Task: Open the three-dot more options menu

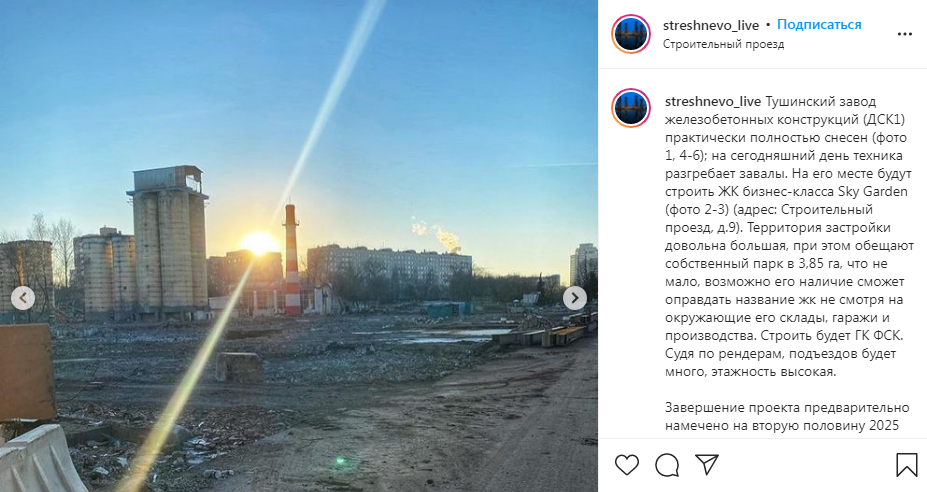Action: (x=905, y=34)
